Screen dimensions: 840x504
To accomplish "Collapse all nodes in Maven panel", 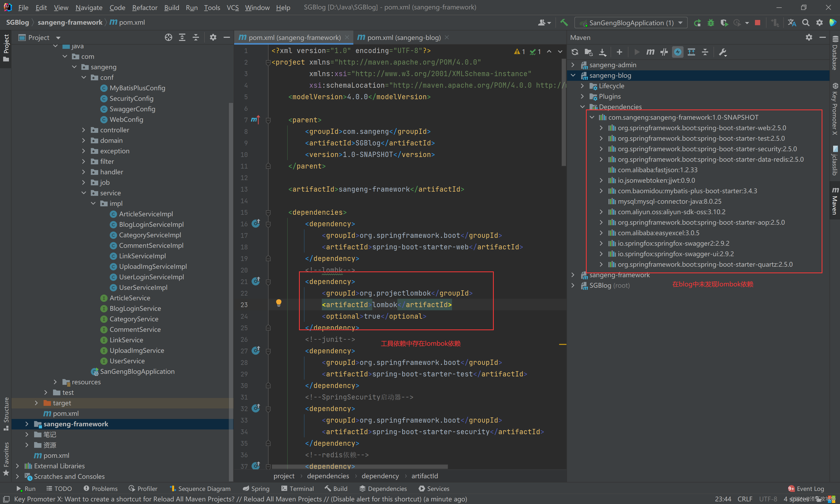I will [705, 52].
